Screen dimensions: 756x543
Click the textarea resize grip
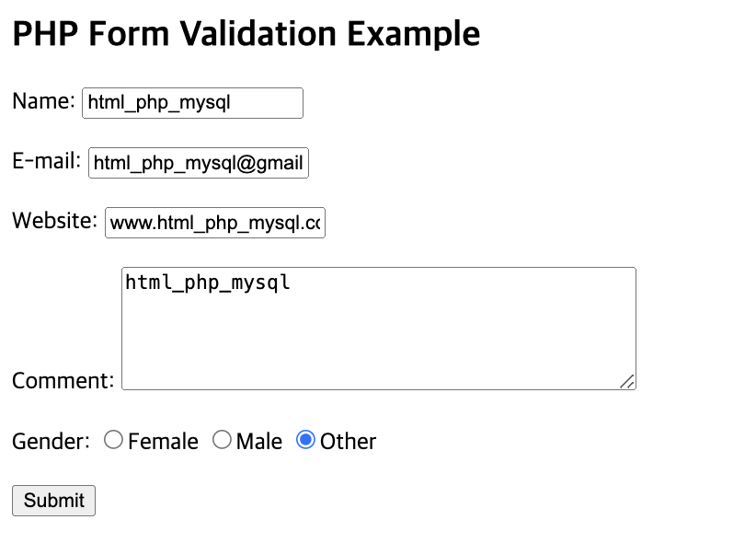point(629,383)
